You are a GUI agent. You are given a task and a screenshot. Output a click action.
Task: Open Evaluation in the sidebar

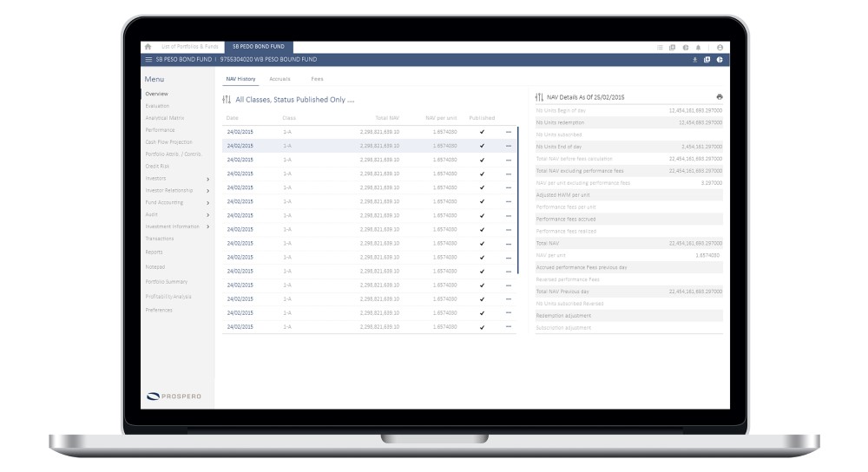click(157, 106)
